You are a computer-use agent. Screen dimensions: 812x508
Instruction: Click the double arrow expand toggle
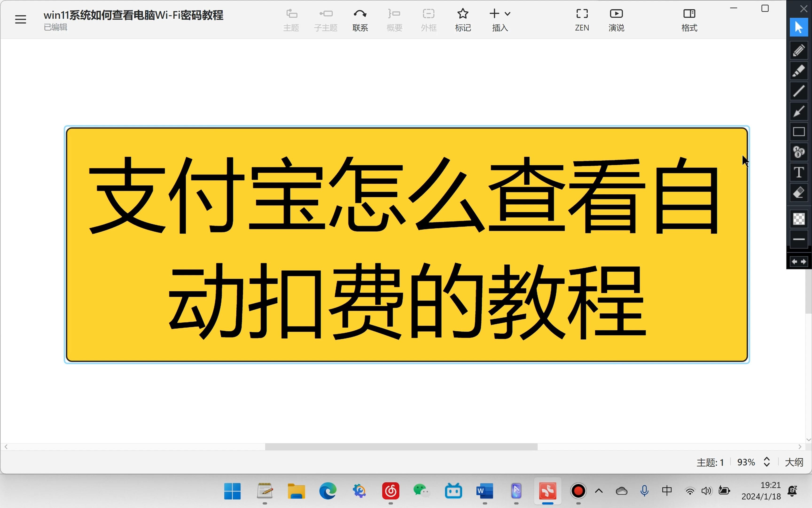[x=799, y=261]
